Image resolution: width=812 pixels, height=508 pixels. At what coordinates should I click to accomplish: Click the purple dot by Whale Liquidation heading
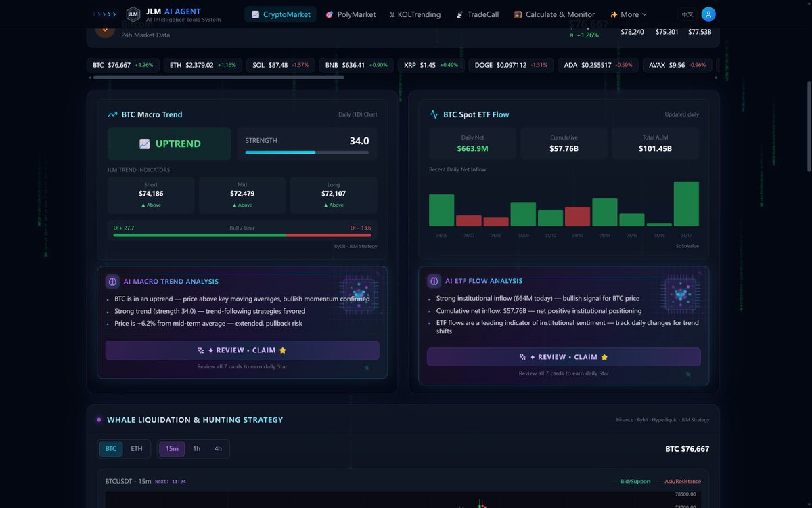click(99, 420)
